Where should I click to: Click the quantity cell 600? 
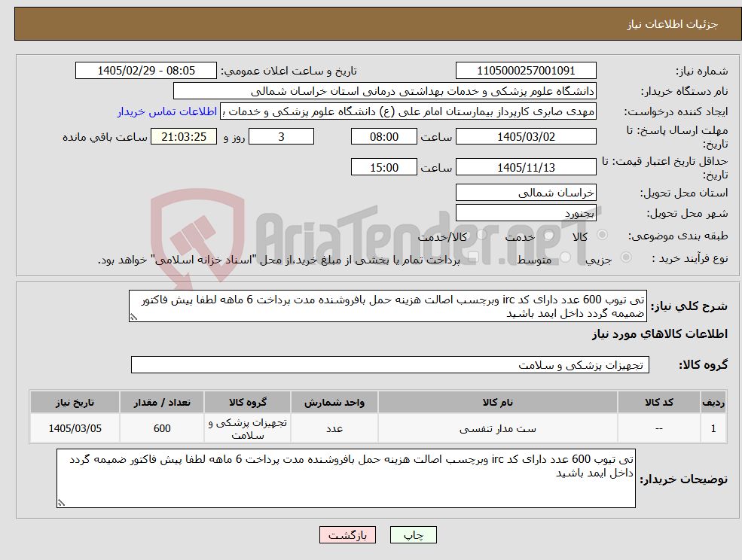click(162, 428)
